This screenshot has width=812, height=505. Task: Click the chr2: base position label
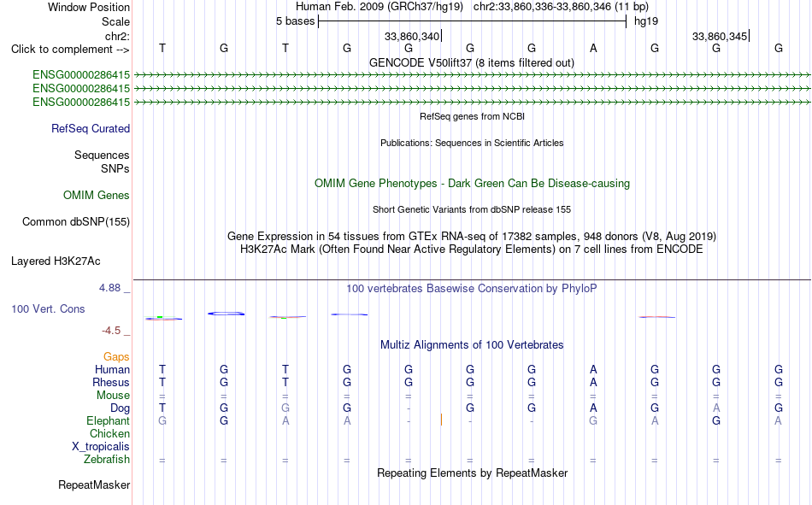[118, 36]
